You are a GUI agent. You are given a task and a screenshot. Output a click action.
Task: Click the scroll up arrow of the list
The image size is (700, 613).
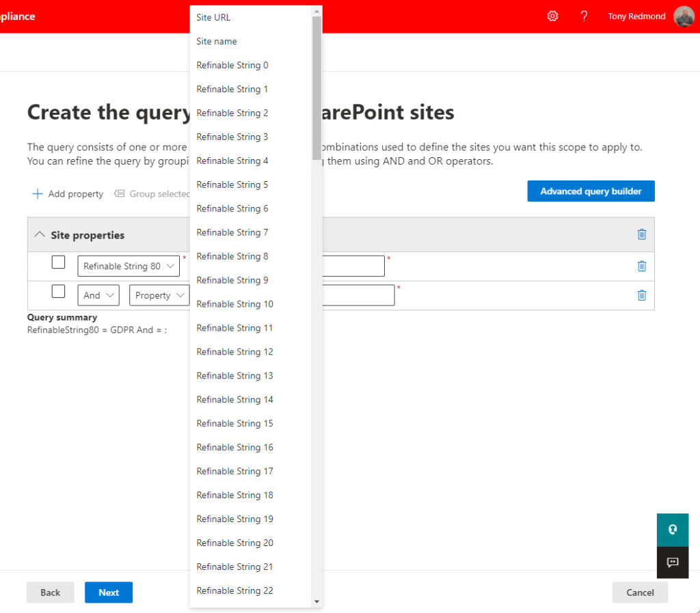pos(317,11)
